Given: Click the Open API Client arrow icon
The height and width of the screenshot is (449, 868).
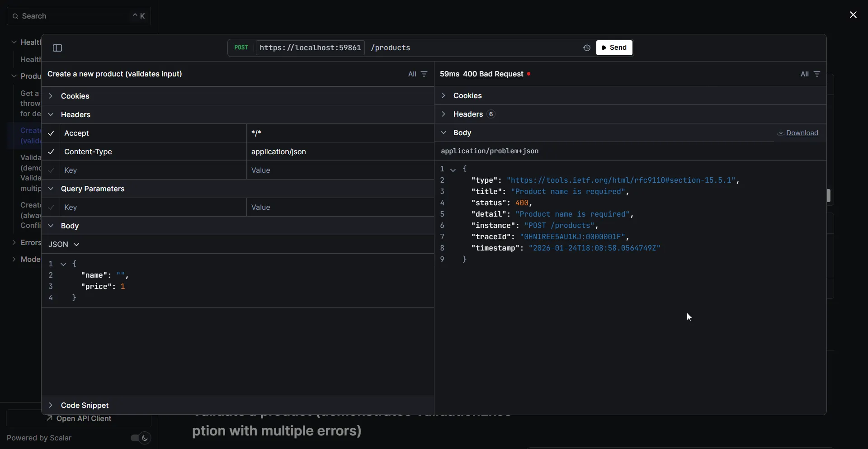Looking at the screenshot, I should click(x=49, y=419).
